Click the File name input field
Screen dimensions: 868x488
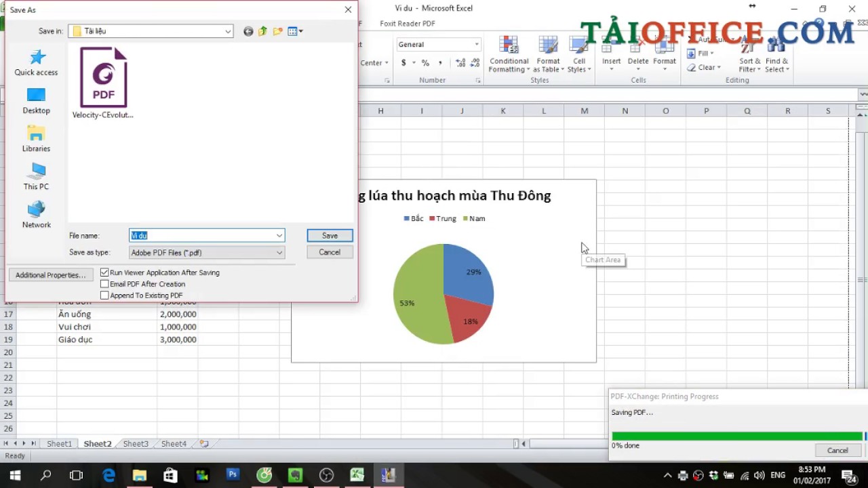coord(202,235)
